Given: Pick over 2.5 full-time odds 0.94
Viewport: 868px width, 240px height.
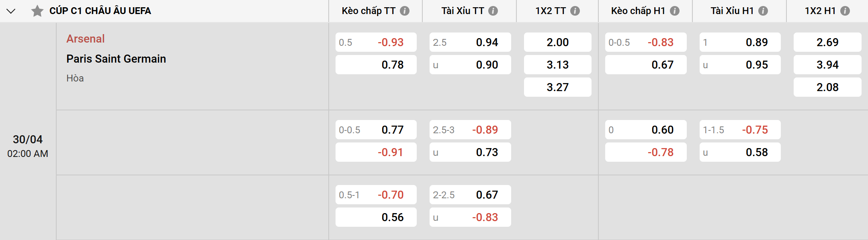Looking at the screenshot, I should (x=470, y=42).
